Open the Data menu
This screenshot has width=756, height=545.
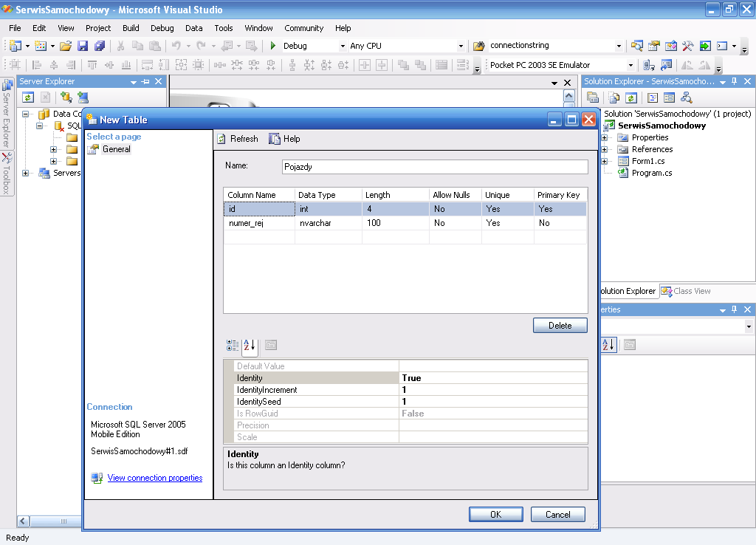click(194, 28)
